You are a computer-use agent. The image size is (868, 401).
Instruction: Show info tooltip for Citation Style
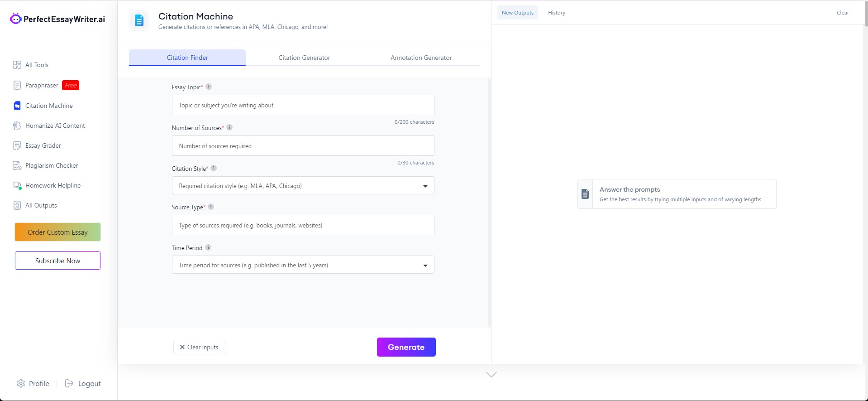point(214,168)
